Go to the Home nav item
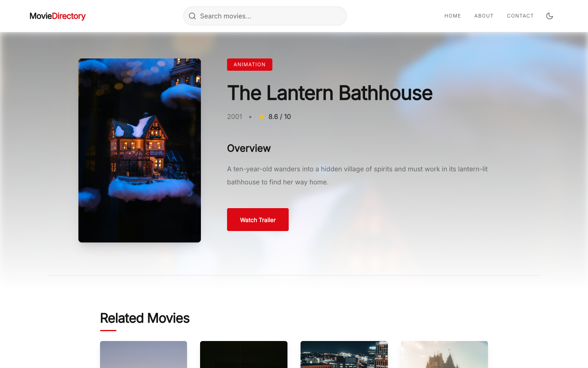The image size is (588, 368). click(452, 16)
